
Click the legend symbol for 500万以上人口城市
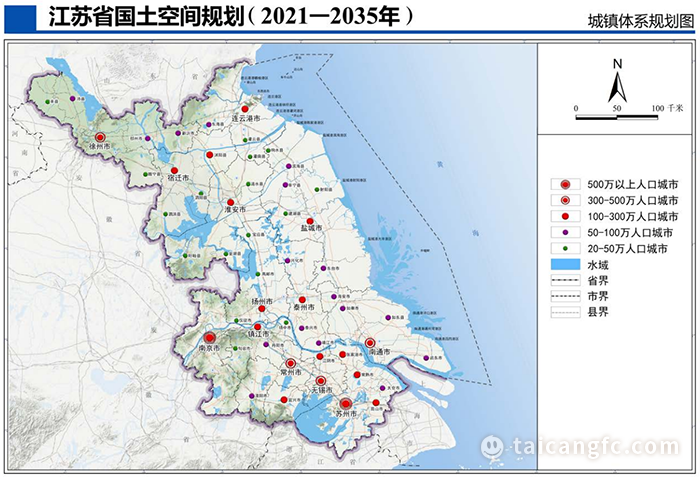click(x=566, y=184)
